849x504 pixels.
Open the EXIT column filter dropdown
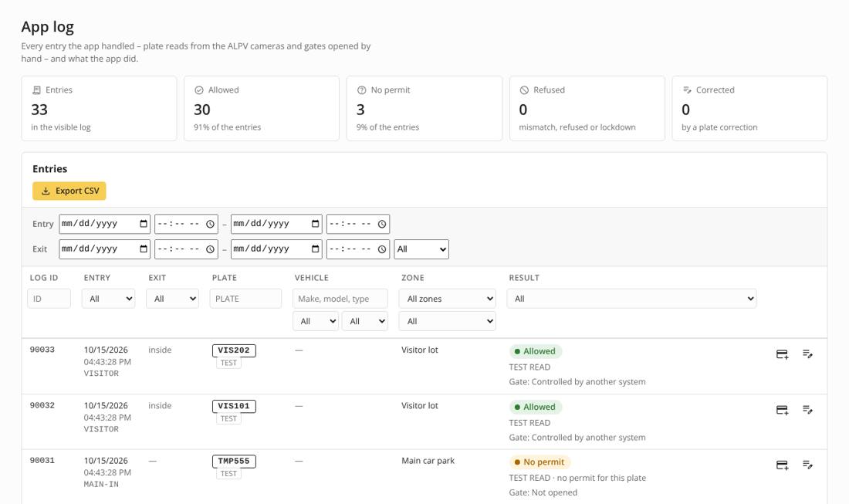(x=172, y=299)
